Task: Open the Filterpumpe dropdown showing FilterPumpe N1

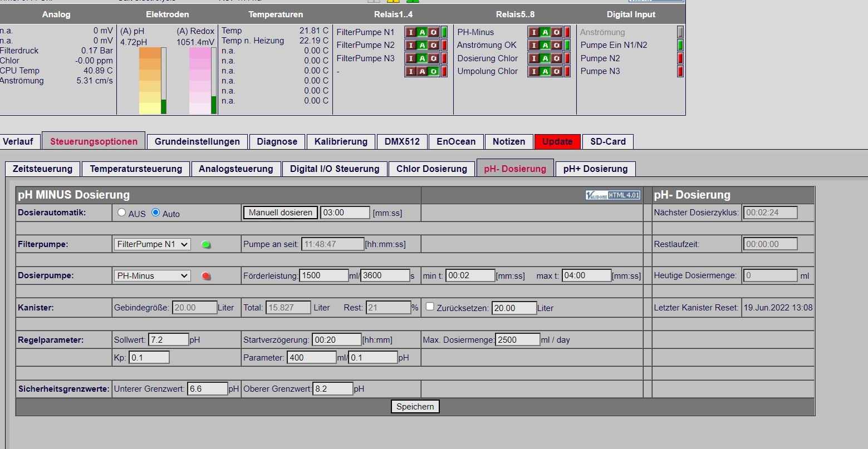Action: [152, 244]
